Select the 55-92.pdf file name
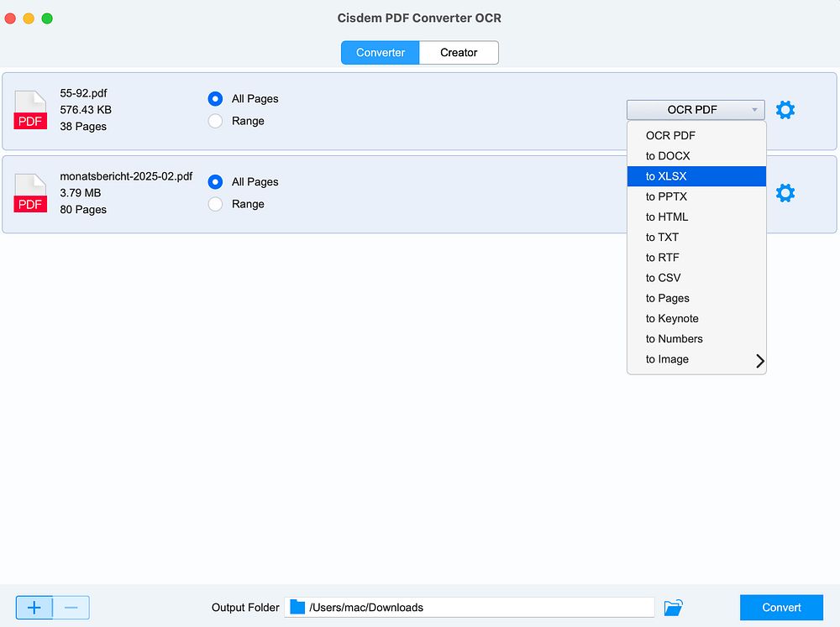840x627 pixels. [83, 93]
